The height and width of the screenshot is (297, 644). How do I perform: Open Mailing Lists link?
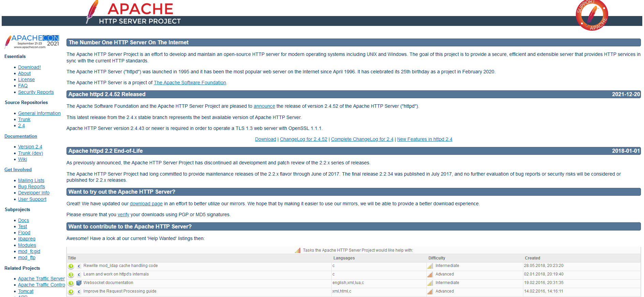click(x=31, y=180)
